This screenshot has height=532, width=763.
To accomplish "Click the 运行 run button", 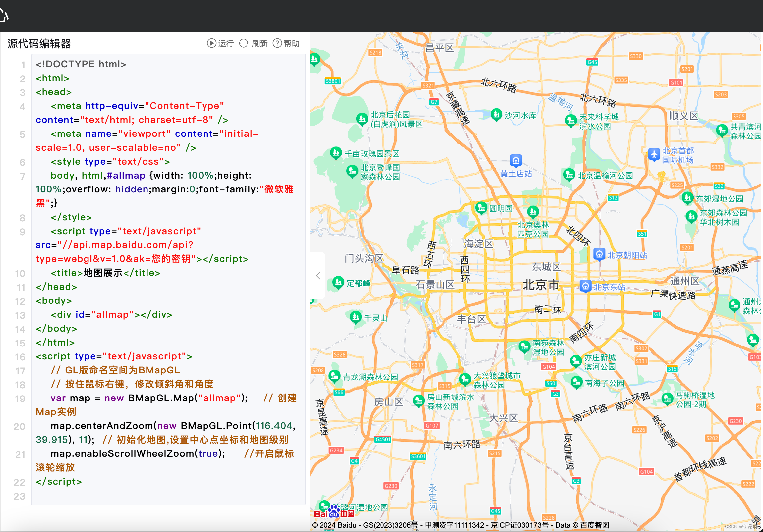I will click(220, 43).
